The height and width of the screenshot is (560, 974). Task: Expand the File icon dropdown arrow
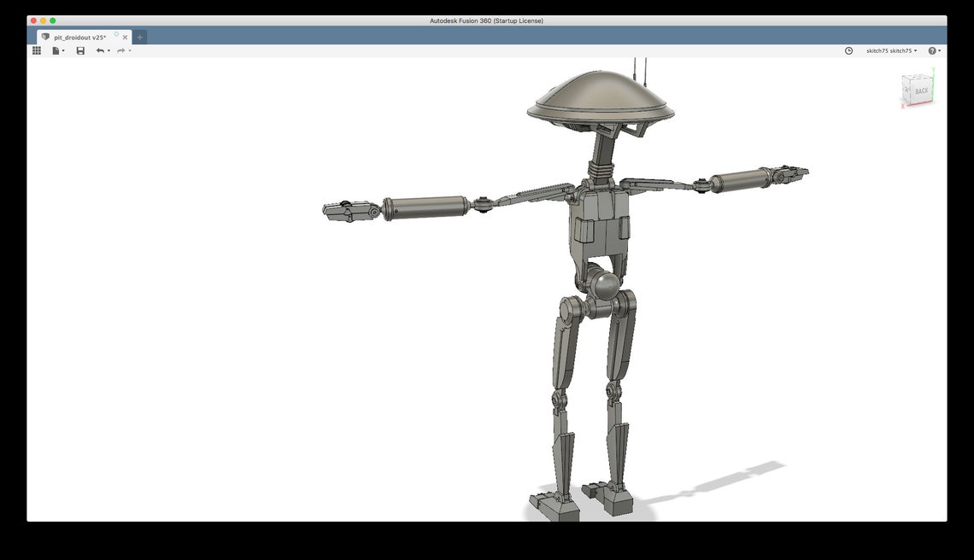[65, 51]
